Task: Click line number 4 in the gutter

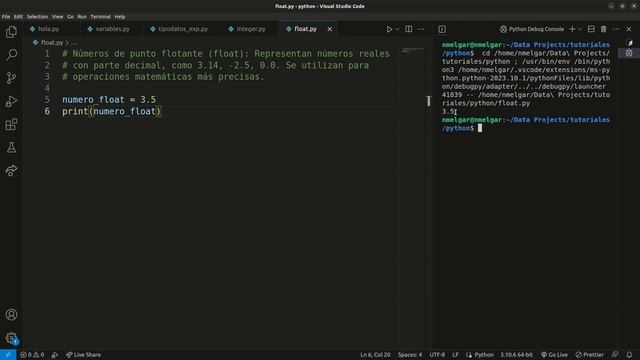Action: [47, 88]
